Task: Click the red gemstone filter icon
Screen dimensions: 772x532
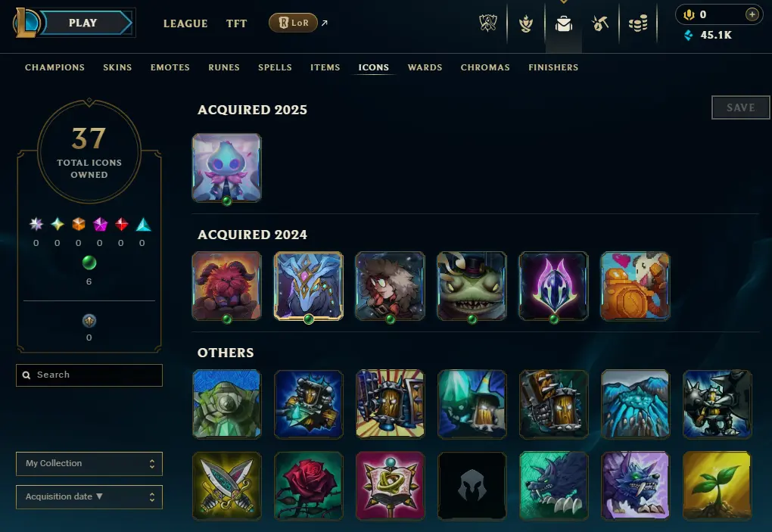Action: (121, 225)
